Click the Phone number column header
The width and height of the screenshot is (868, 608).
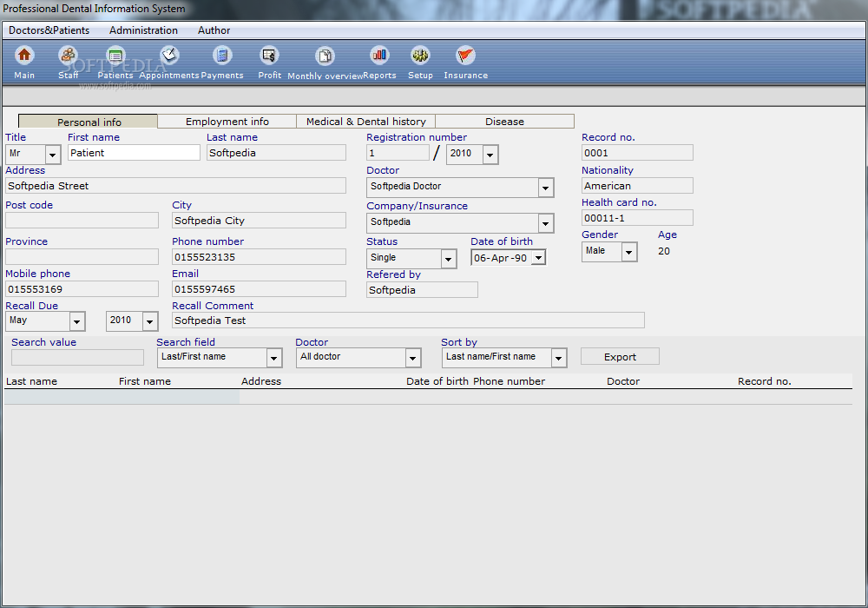click(509, 381)
